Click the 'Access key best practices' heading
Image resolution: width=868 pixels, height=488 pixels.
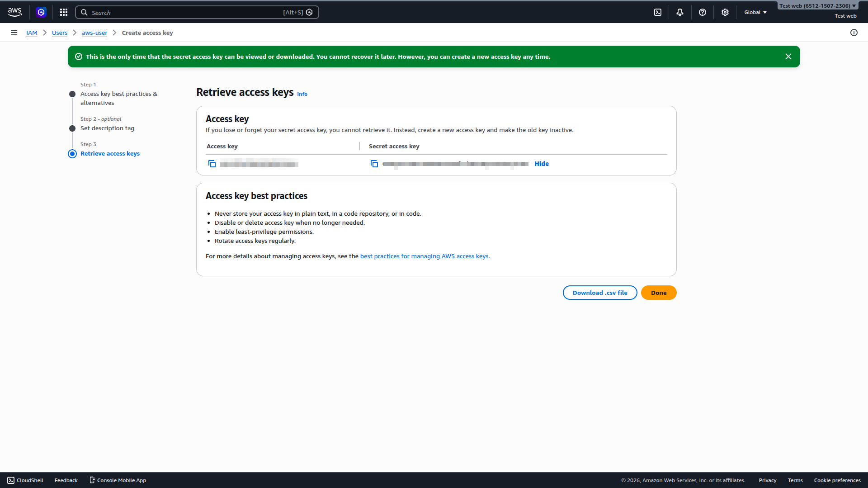(x=256, y=196)
